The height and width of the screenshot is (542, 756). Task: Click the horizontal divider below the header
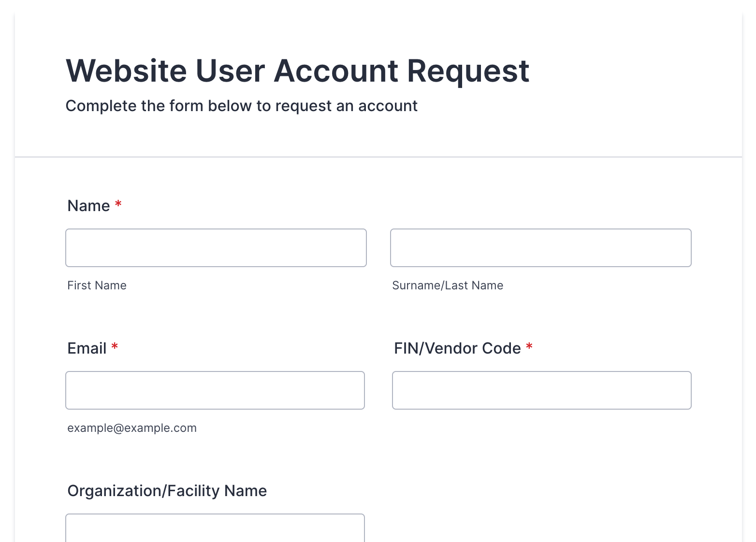[378, 157]
